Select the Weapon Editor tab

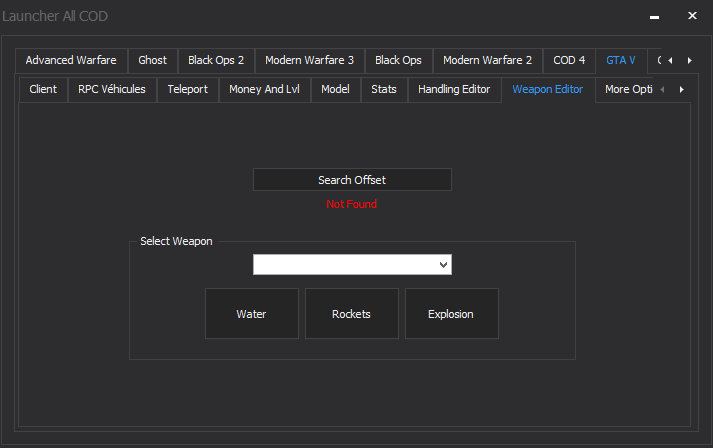(x=547, y=90)
